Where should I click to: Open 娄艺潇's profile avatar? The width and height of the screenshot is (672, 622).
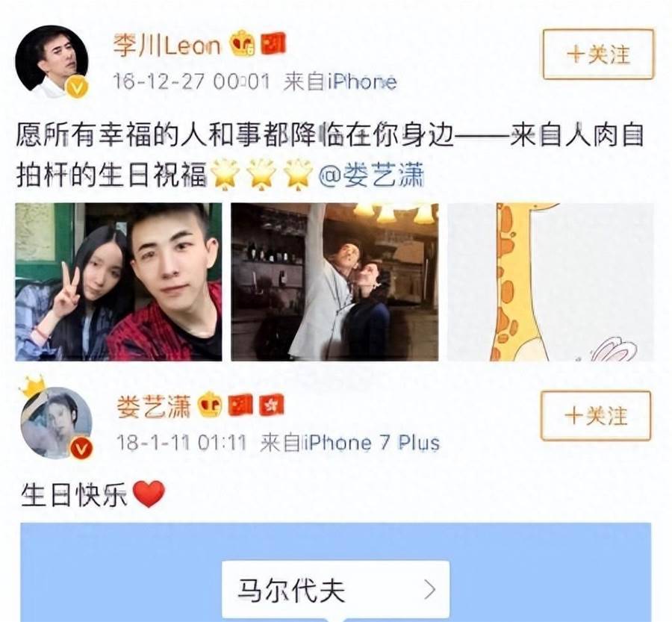point(57,422)
